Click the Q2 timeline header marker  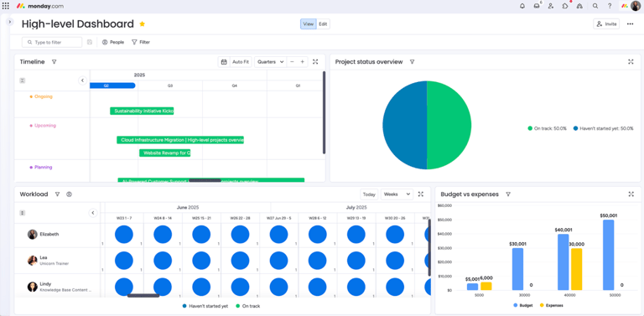click(112, 85)
